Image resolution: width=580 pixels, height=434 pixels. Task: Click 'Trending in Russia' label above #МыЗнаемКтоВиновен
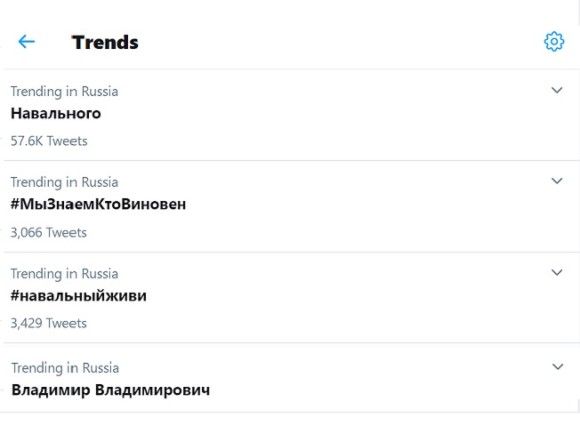(64, 182)
